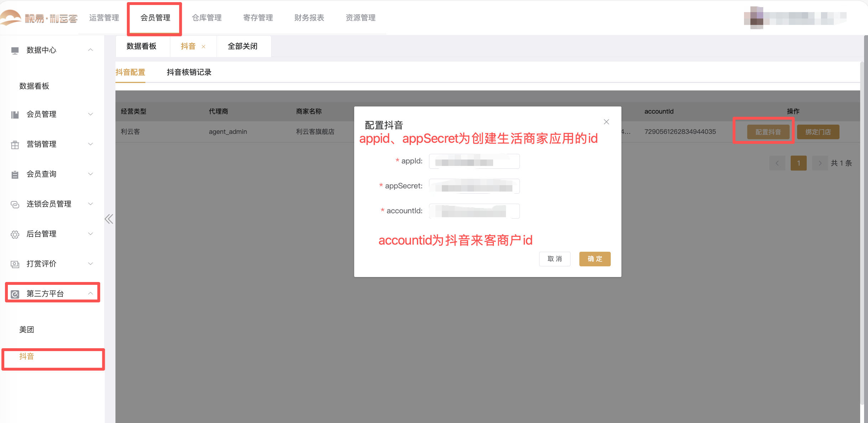Click the appId input field

[x=474, y=161]
